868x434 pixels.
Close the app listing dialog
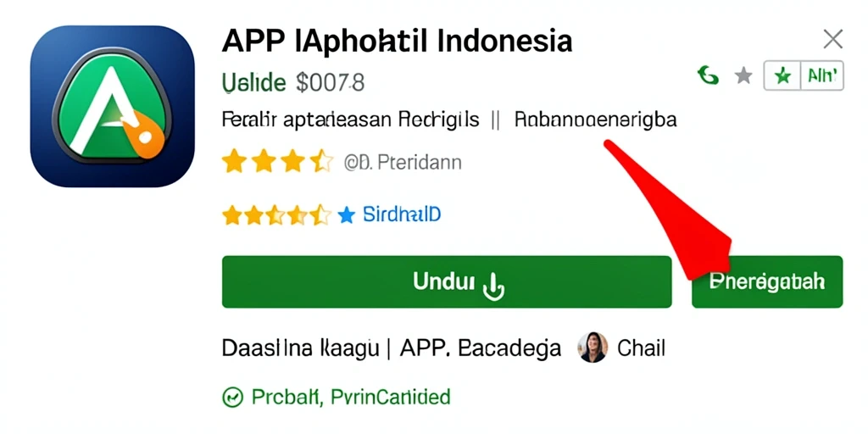[x=832, y=39]
